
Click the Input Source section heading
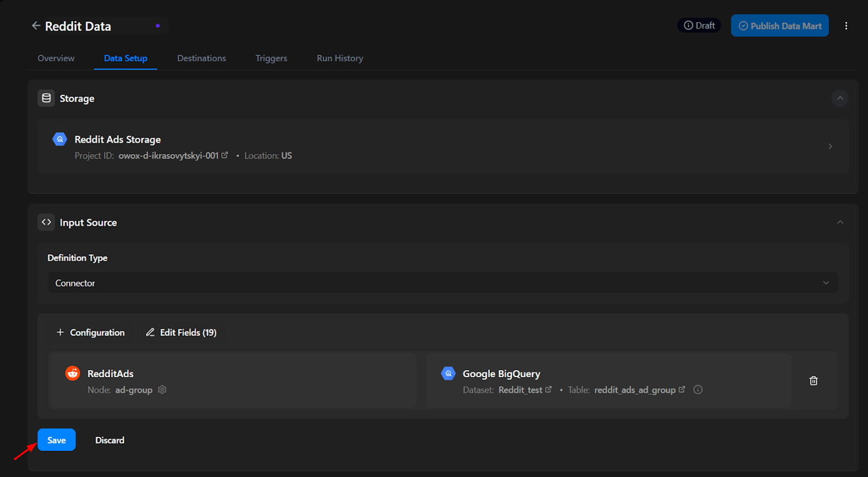click(x=88, y=223)
